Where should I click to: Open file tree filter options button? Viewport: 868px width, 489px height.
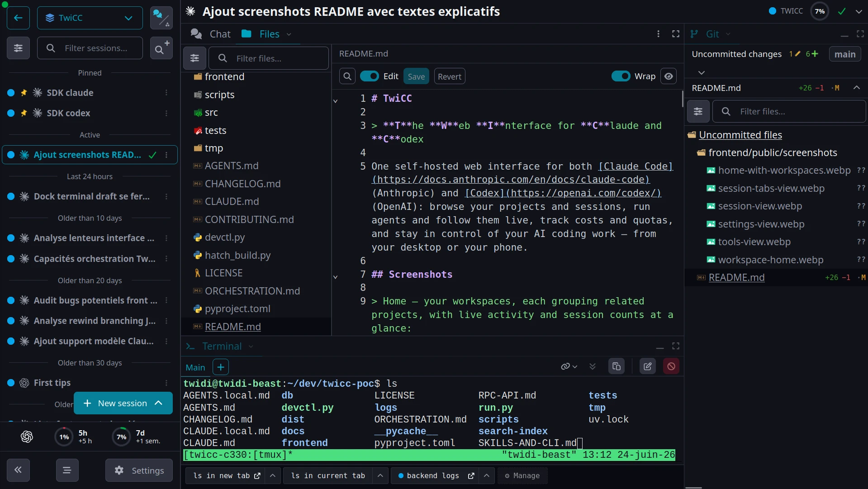coord(194,58)
